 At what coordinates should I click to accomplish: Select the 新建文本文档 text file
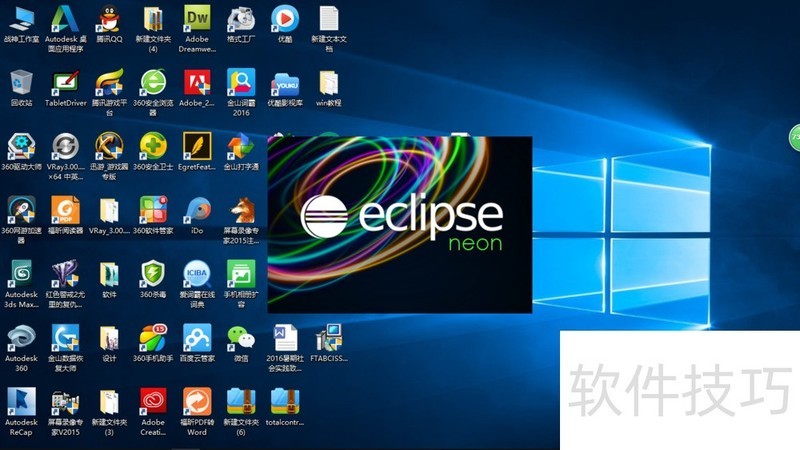[x=329, y=19]
